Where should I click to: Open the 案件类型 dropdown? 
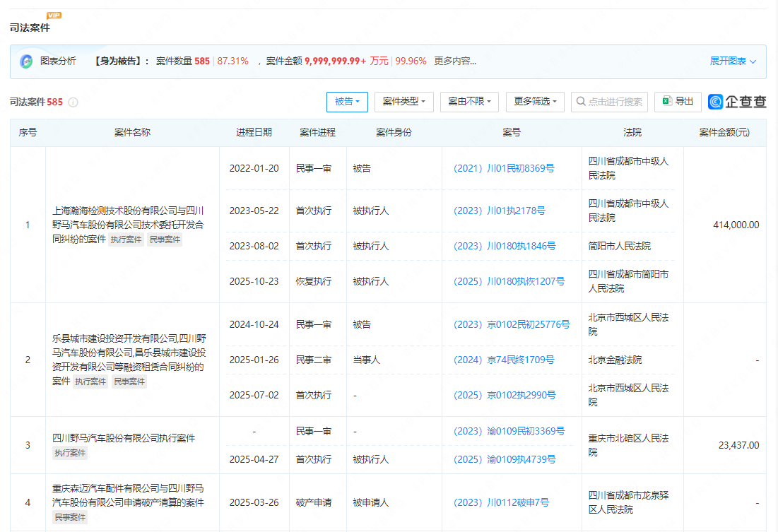403,102
